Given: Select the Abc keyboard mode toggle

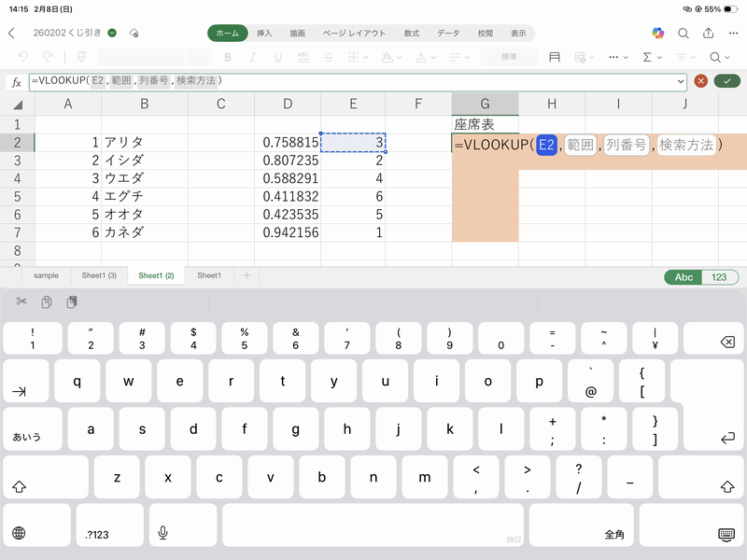Looking at the screenshot, I should pos(684,276).
